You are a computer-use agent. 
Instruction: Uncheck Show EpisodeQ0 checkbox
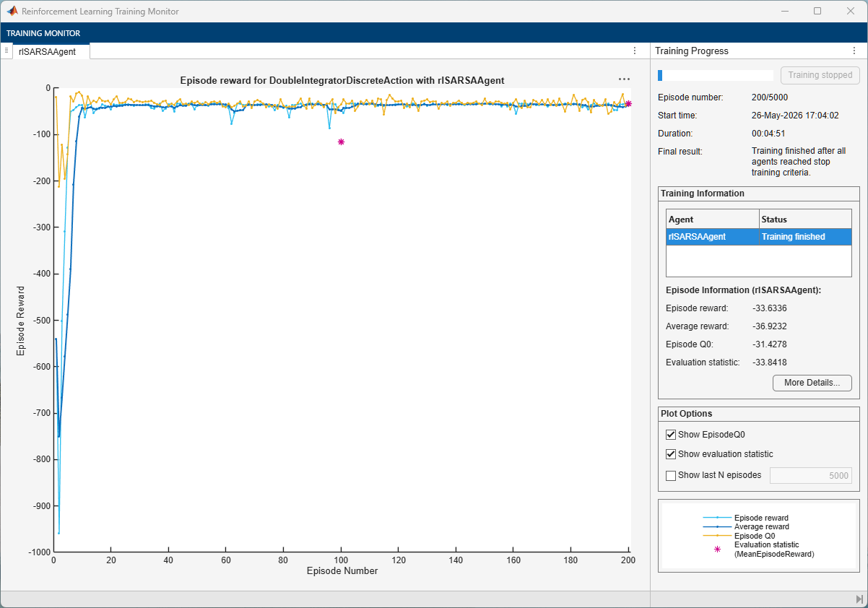671,435
